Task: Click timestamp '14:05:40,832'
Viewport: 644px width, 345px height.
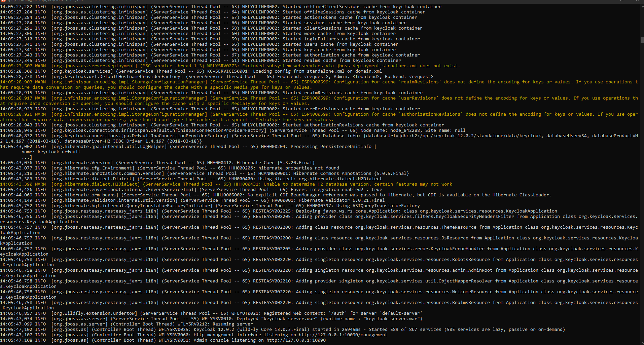Action: tap(16, 136)
